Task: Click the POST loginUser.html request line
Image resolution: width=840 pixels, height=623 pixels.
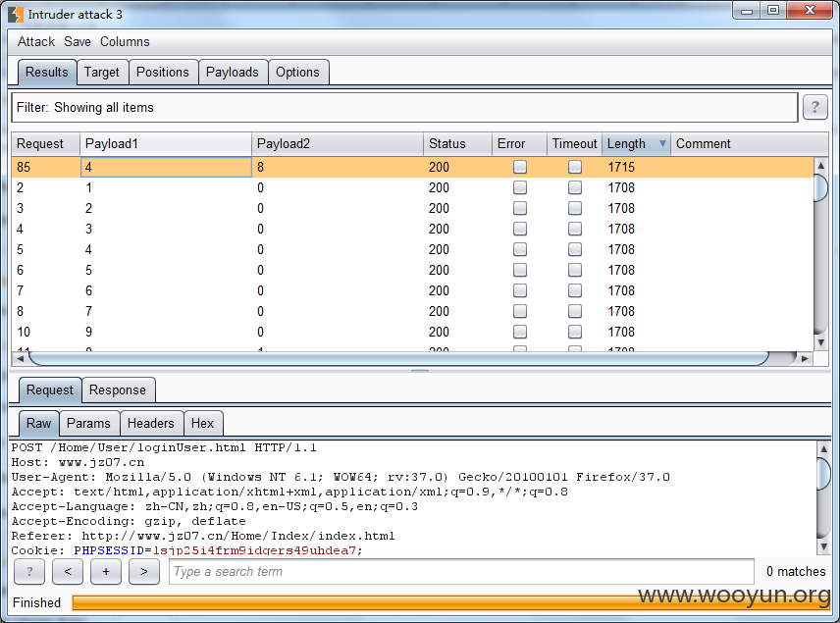Action: tap(164, 447)
